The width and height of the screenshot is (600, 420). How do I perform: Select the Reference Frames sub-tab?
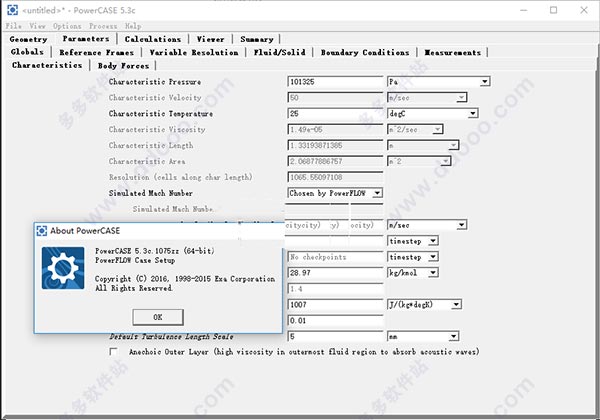tap(97, 52)
